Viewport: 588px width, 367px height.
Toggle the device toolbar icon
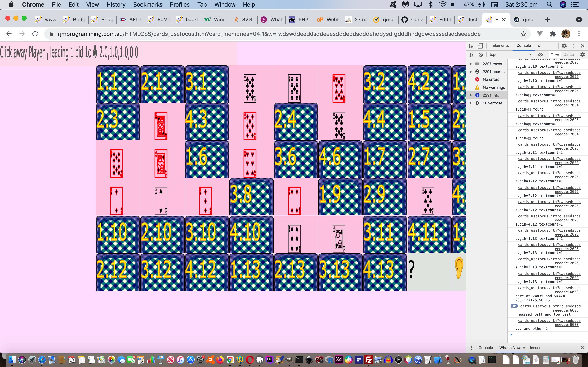(480, 45)
